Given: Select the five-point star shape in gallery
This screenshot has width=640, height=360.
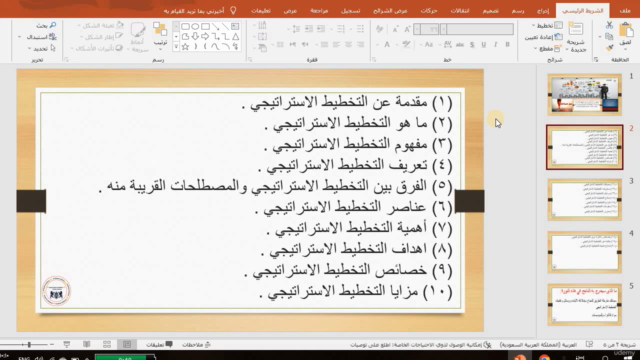Looking at the screenshot, I should pos(185,47).
